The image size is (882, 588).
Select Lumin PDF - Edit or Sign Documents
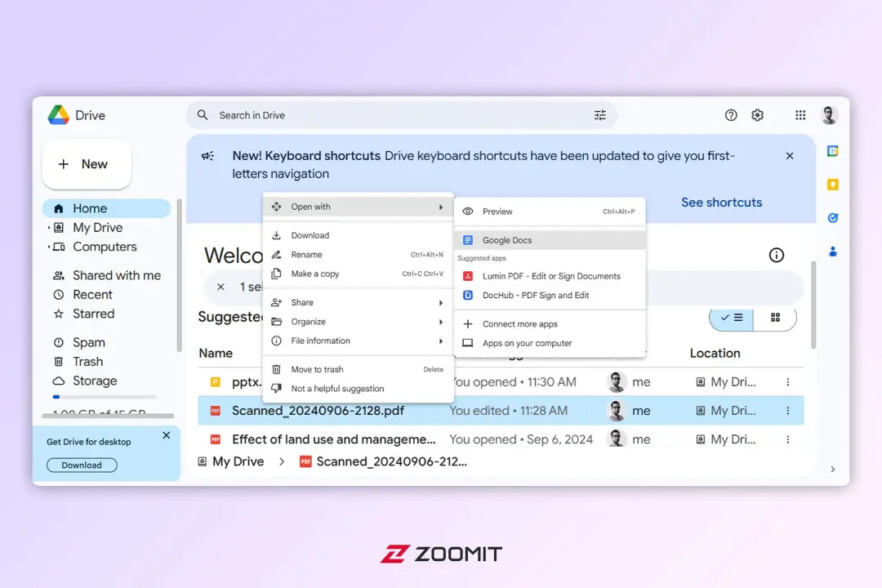pos(550,276)
